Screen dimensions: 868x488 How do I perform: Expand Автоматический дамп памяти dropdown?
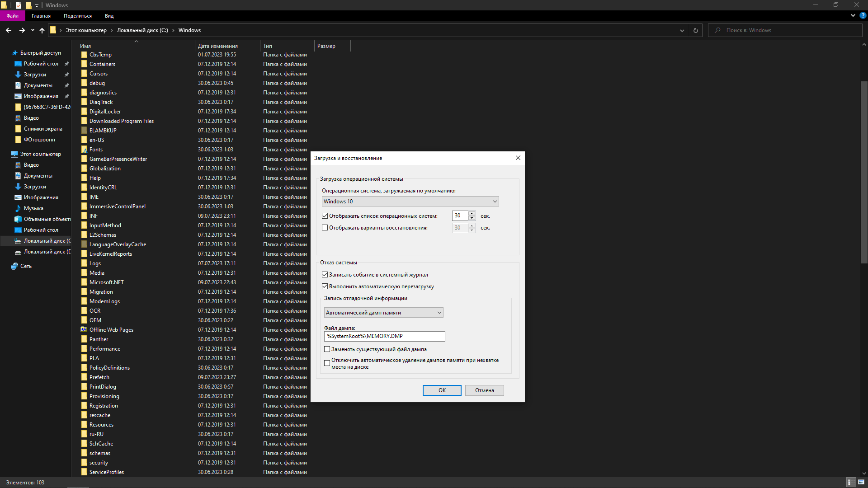click(383, 313)
